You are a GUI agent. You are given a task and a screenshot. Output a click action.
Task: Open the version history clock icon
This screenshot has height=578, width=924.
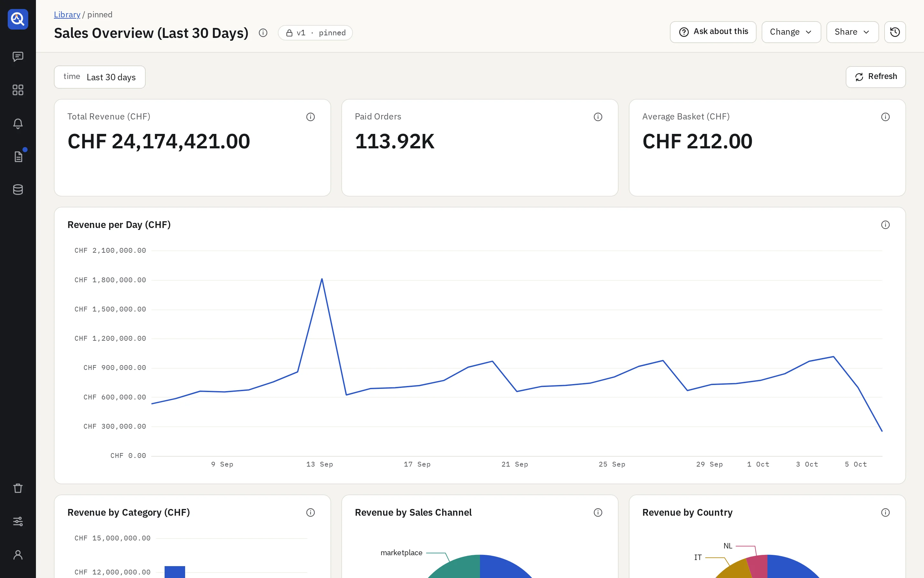coord(895,32)
